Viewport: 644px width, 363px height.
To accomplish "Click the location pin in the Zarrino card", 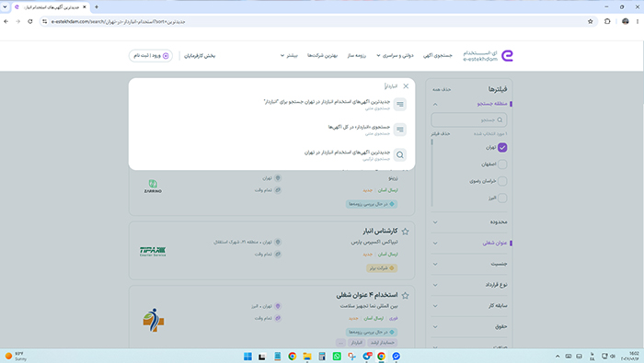I will click(278, 178).
